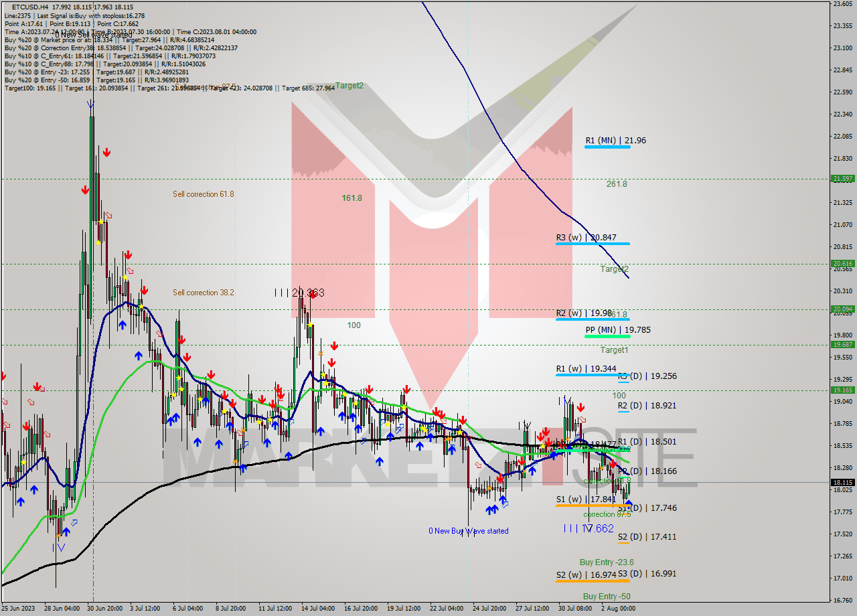Screen dimensions: 857x616
Task: Select the Target2 label at the chart top
Action: coord(349,86)
